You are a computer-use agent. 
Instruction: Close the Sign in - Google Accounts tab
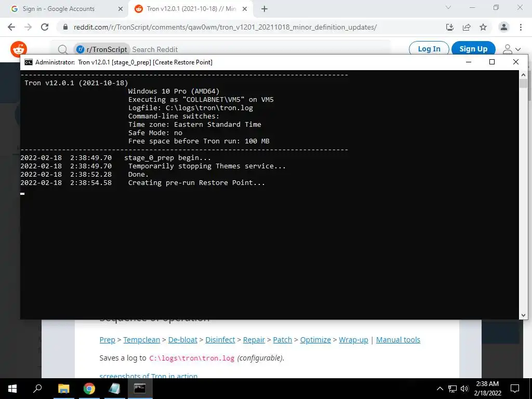coord(121,9)
